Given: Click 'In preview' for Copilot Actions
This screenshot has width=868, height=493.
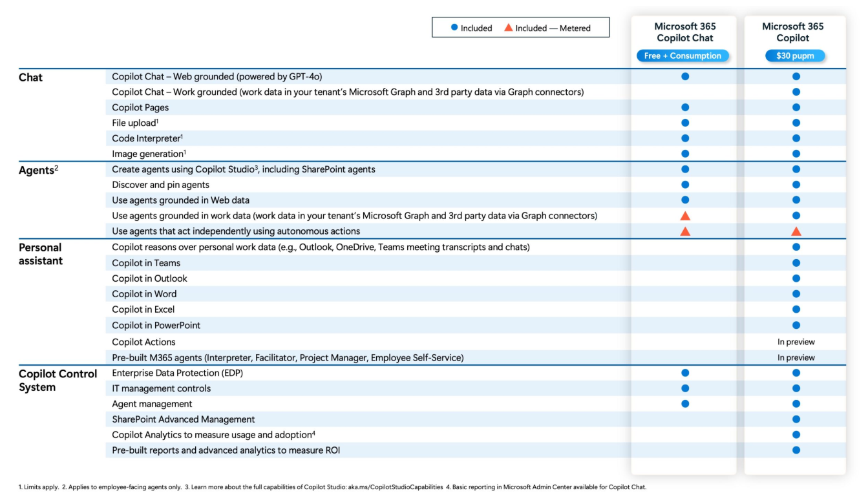Looking at the screenshot, I should (x=796, y=342).
